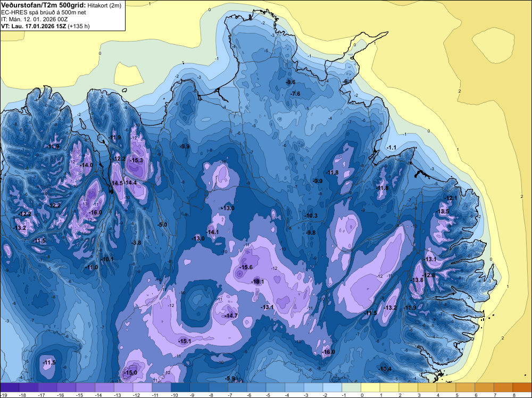Click the -3.8 temperature label

136,243
